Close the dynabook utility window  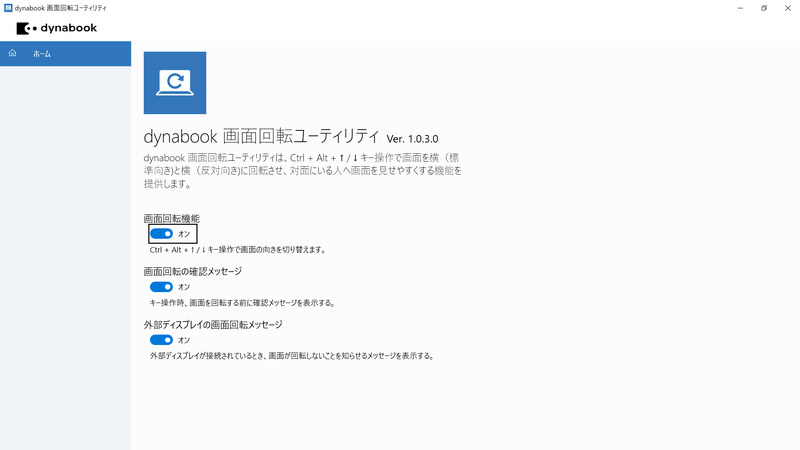coord(788,8)
